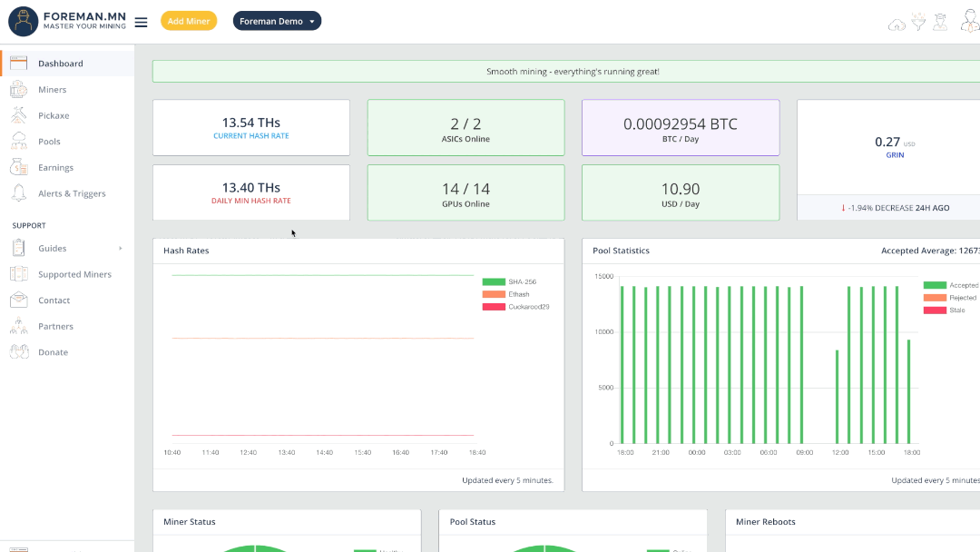Open the Partners link

tap(55, 326)
